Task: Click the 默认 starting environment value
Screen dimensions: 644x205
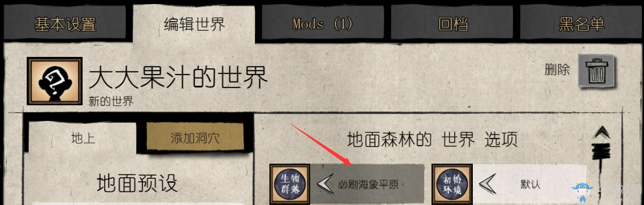Action: (530, 184)
